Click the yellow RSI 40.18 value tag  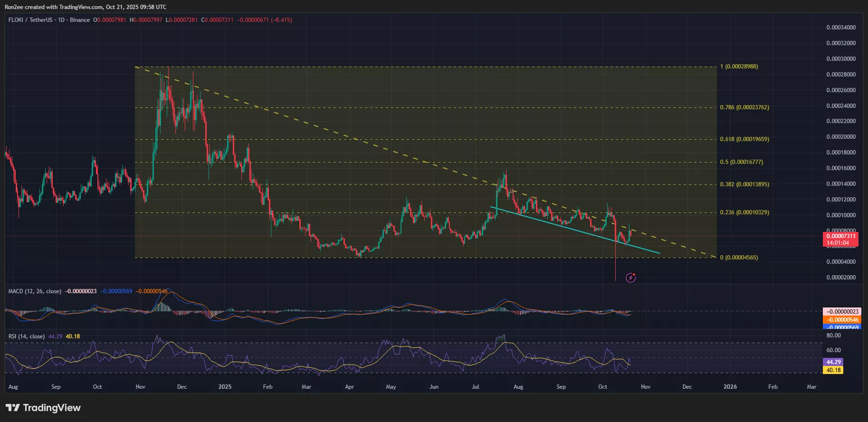(833, 370)
